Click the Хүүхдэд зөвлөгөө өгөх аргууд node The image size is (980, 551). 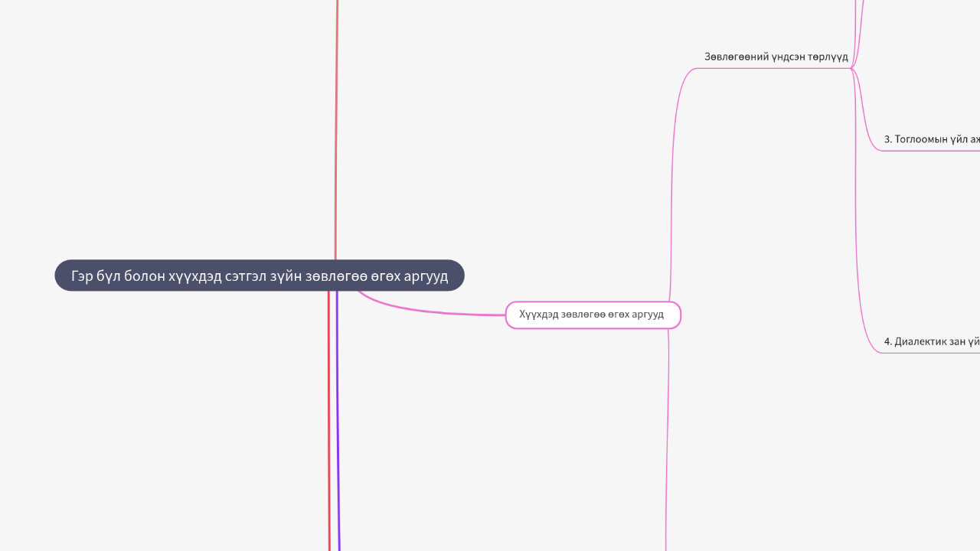[x=593, y=314]
